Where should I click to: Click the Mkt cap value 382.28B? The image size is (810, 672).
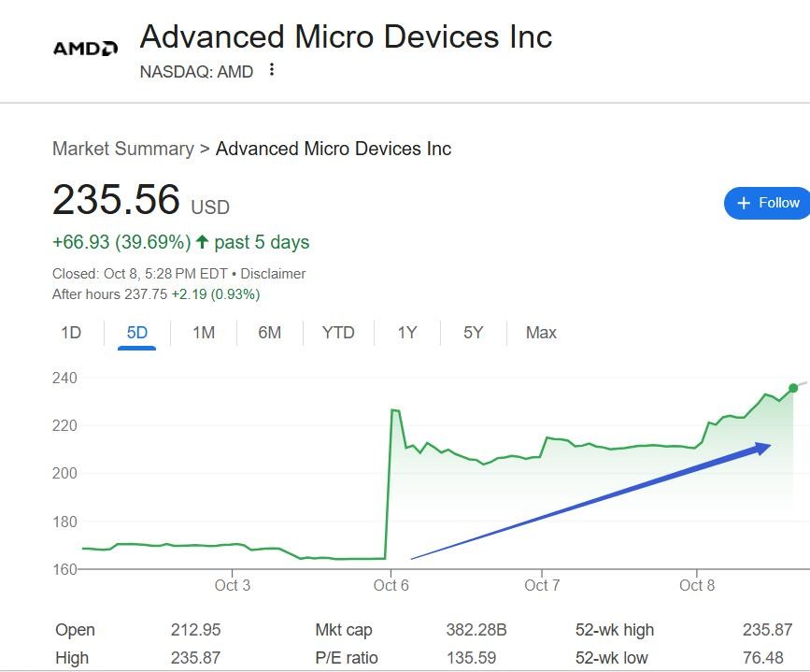[476, 630]
